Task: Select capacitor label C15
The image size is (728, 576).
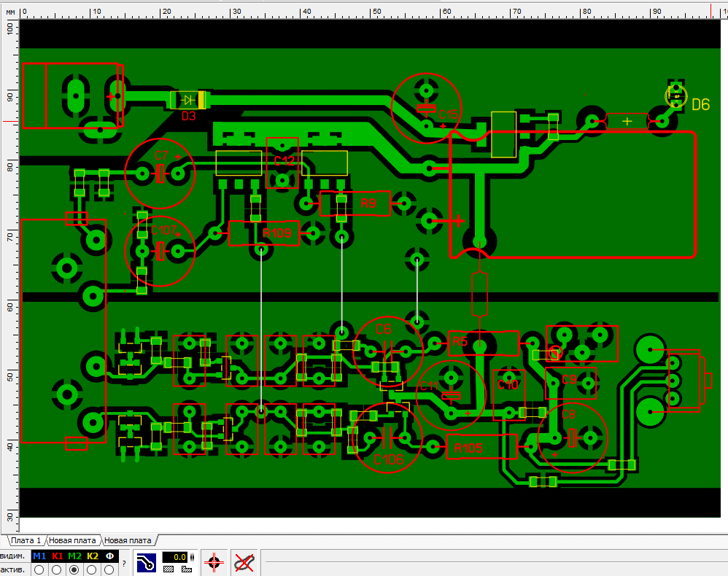Action: pyautogui.click(x=448, y=114)
